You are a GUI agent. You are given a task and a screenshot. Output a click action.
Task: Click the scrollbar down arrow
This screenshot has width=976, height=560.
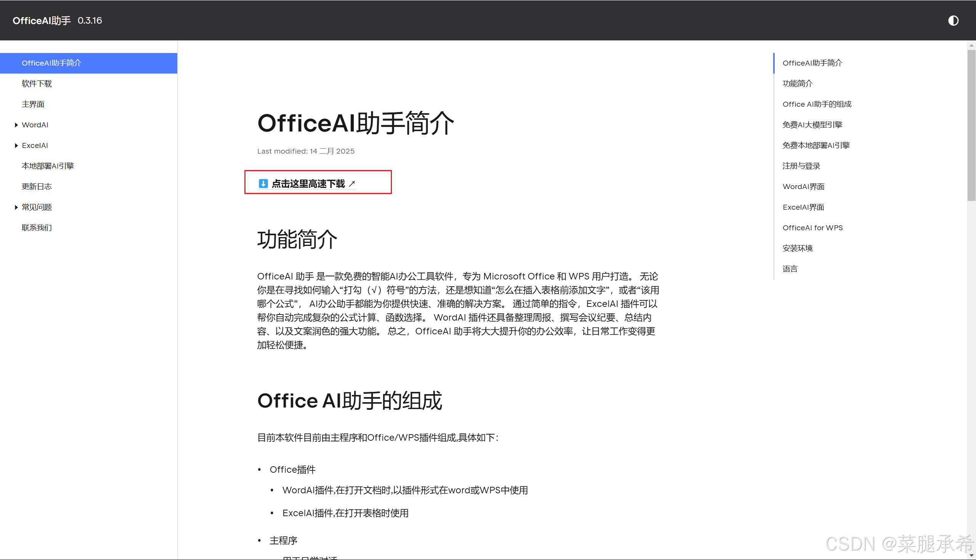pos(971,556)
